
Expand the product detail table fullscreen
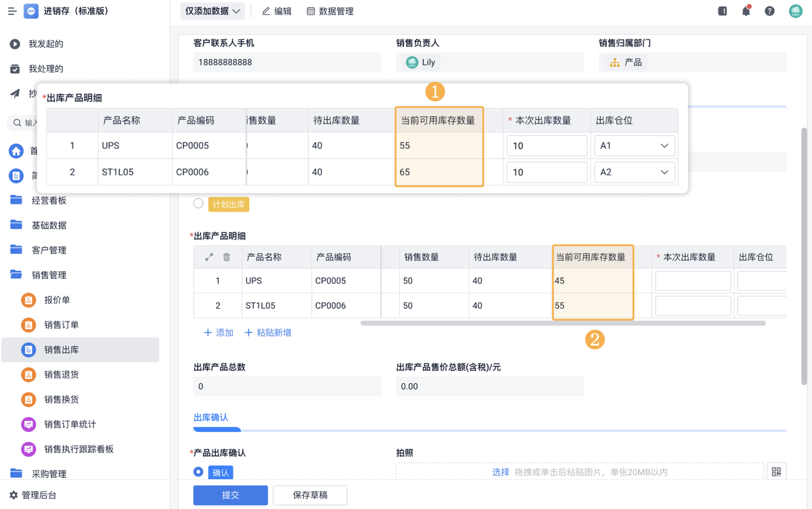(209, 257)
